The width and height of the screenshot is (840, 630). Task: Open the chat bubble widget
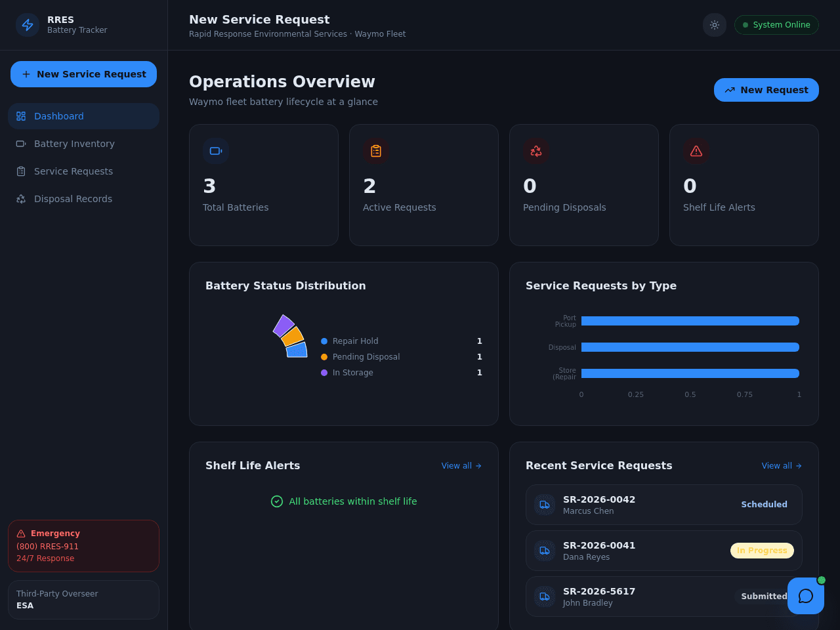click(x=806, y=596)
